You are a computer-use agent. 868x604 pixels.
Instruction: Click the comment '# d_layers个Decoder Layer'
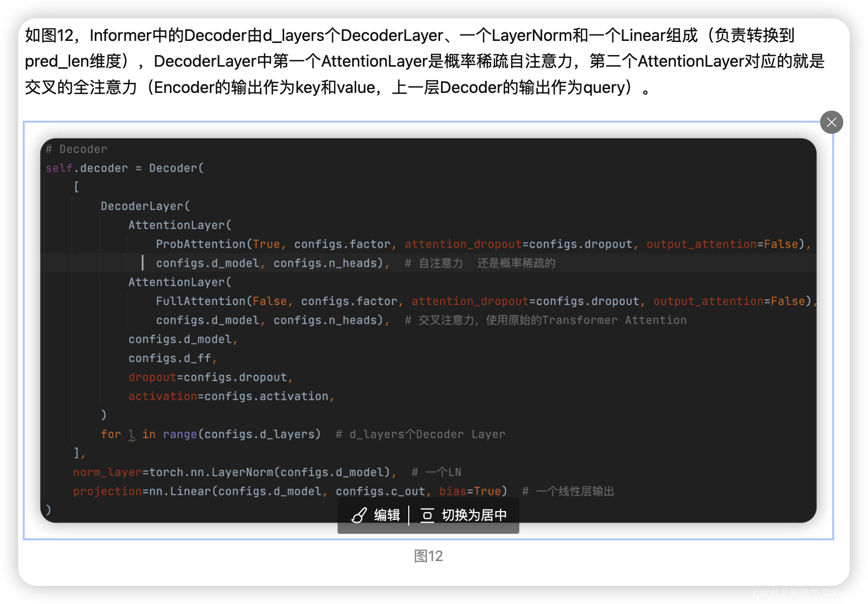coord(420,434)
